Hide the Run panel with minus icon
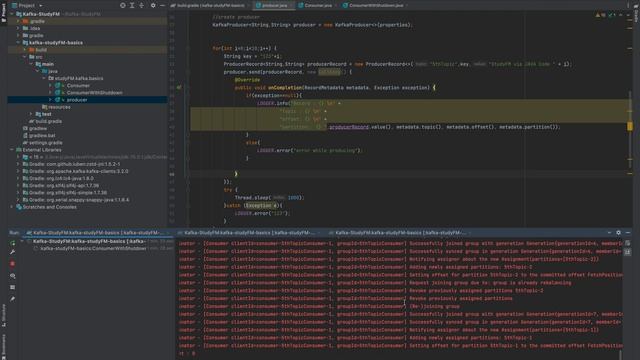The height and width of the screenshot is (360, 640). point(628,233)
